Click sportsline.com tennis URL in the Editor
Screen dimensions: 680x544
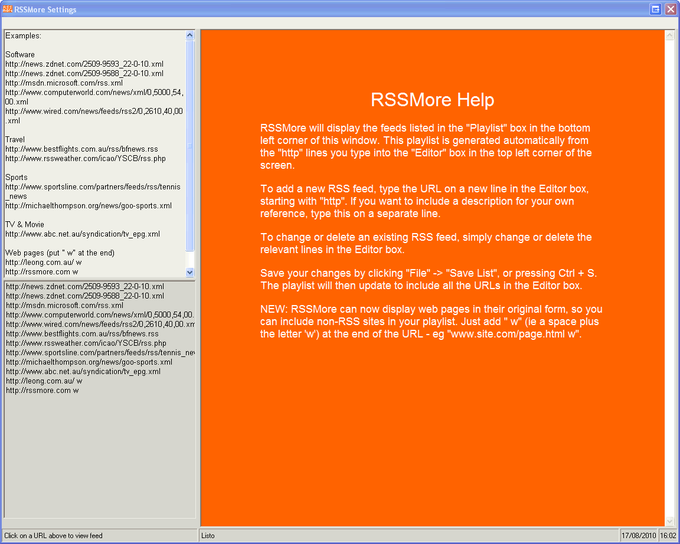tap(93, 192)
